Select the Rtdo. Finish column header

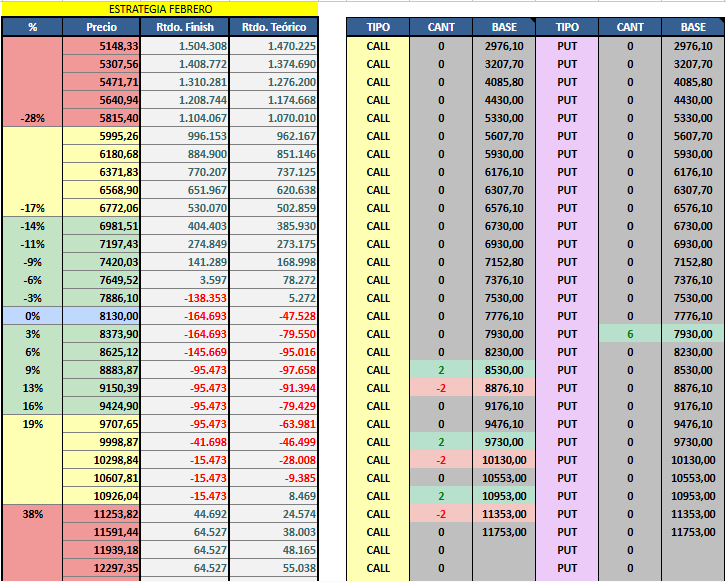click(x=185, y=27)
